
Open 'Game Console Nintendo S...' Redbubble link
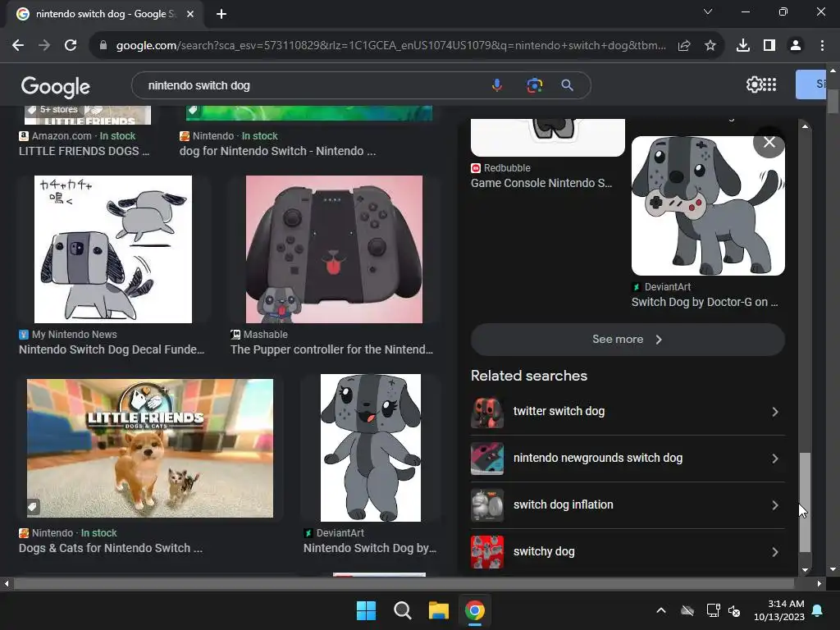541,183
